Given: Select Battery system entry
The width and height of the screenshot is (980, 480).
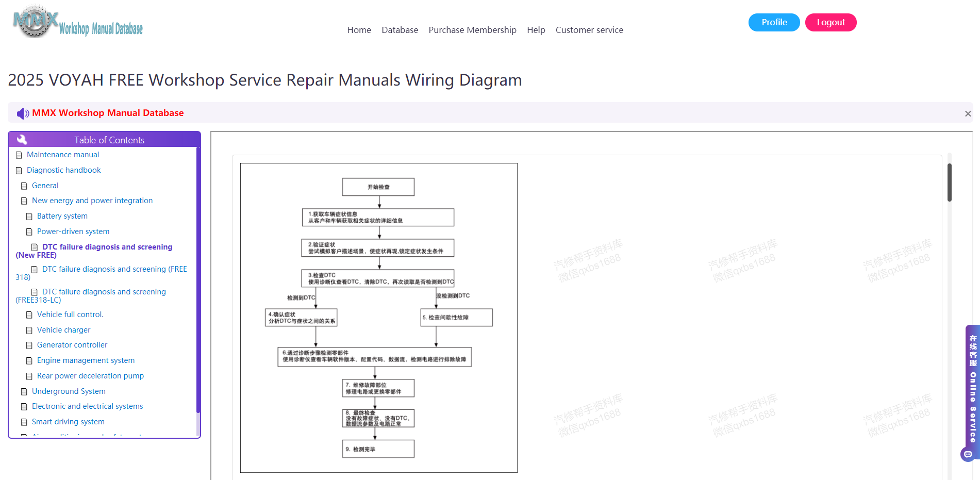Looking at the screenshot, I should coord(62,216).
